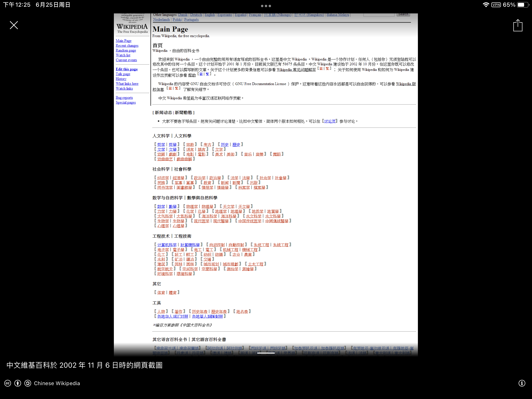Tap 'What links here' in the sidebar
The width and height of the screenshot is (532, 399).
click(x=127, y=83)
